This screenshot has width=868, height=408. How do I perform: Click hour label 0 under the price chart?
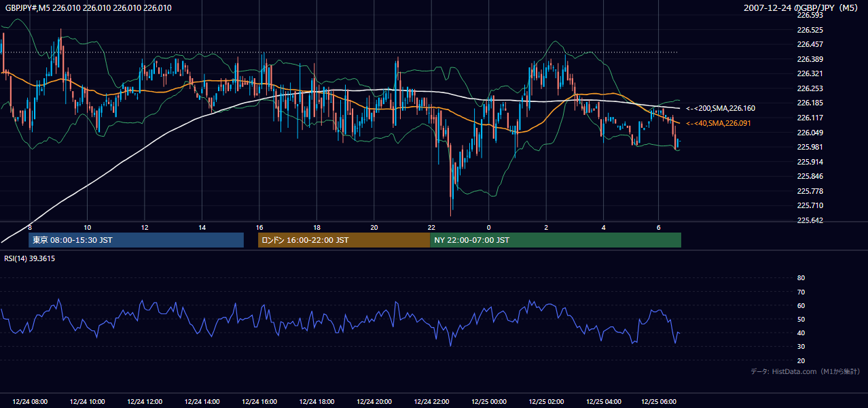(488, 227)
